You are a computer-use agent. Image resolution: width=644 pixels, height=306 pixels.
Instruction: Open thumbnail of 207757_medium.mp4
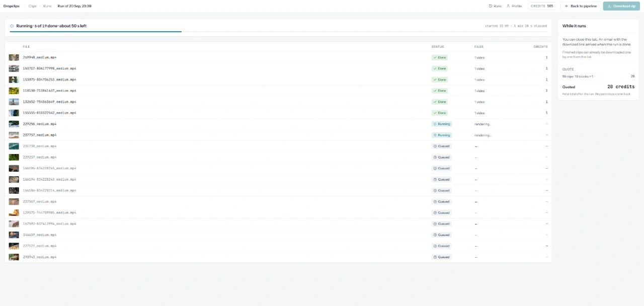pos(14,135)
